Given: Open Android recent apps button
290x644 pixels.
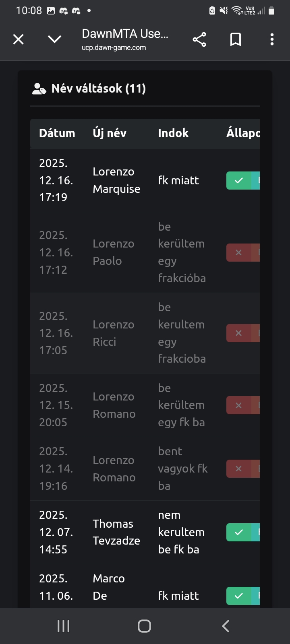Looking at the screenshot, I should click(x=64, y=626).
